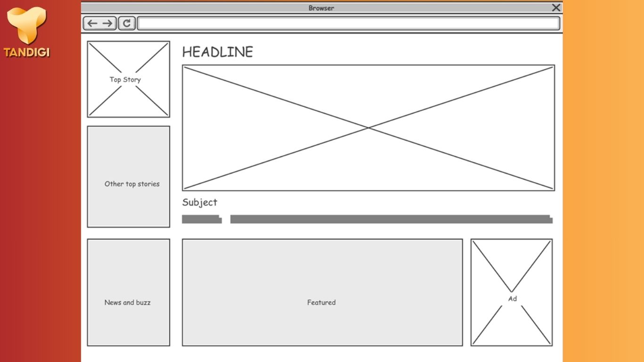Open the News and buzz panel
Viewport: 644px width, 362px height.
[x=128, y=292]
